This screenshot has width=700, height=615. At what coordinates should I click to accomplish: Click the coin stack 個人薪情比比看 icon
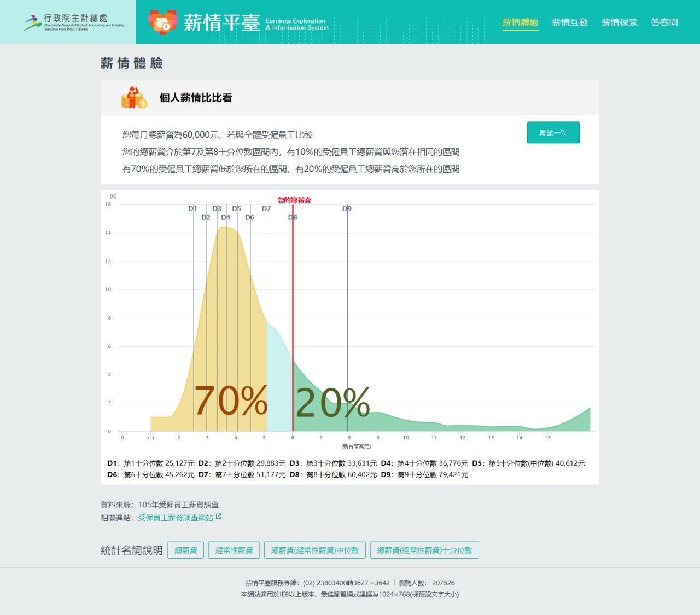134,98
